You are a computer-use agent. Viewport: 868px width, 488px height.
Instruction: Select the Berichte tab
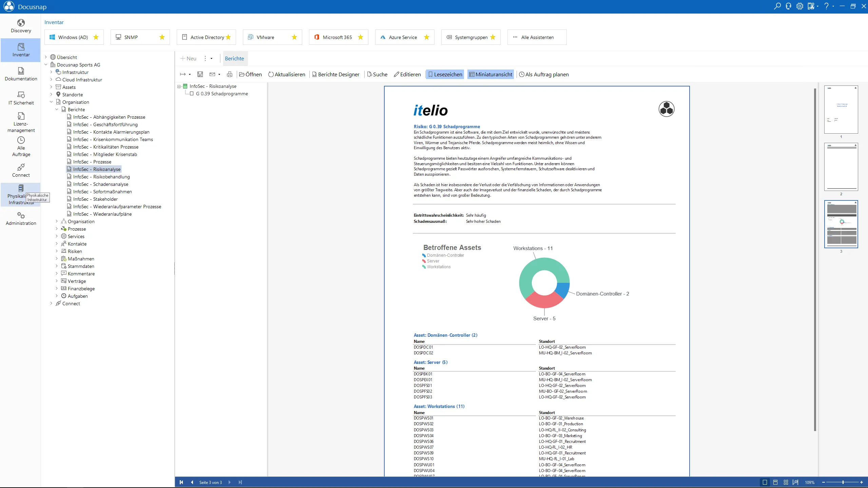click(x=234, y=58)
